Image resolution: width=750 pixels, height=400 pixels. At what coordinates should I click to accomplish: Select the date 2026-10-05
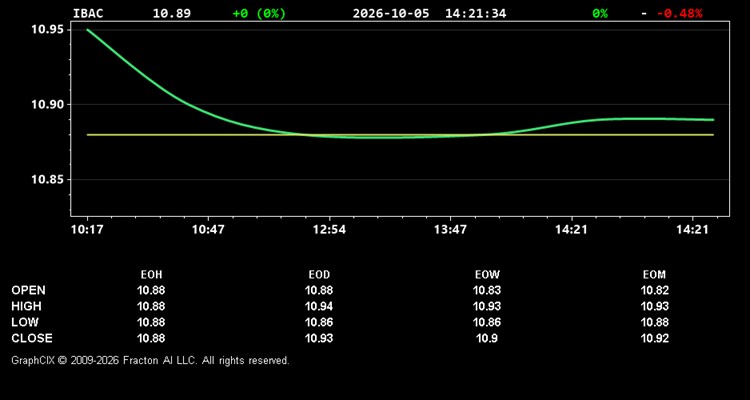(391, 13)
